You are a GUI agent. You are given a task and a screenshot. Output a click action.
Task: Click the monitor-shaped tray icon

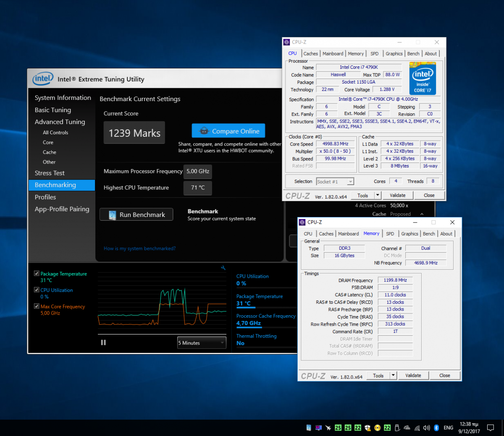tap(318, 428)
